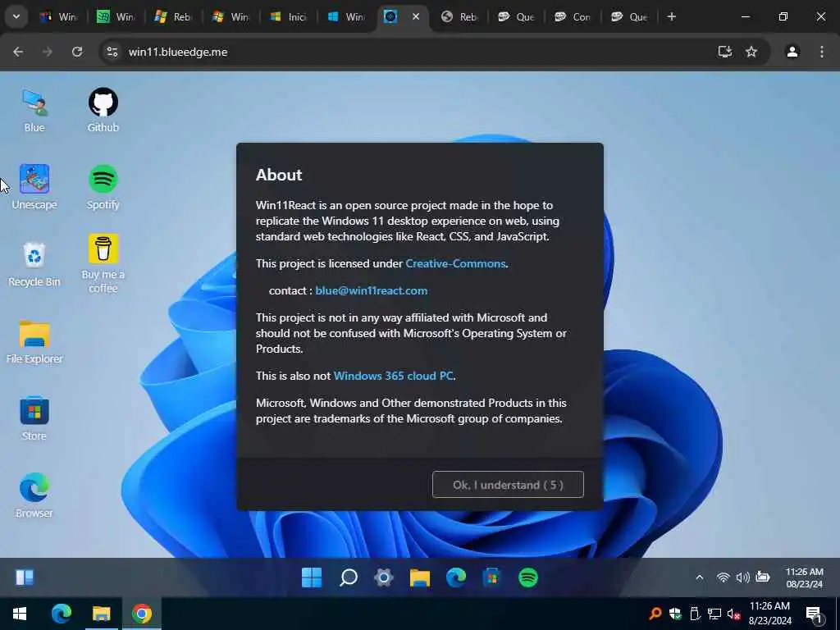840x630 pixels.
Task: Open the Github desktop shortcut
Action: point(103,111)
